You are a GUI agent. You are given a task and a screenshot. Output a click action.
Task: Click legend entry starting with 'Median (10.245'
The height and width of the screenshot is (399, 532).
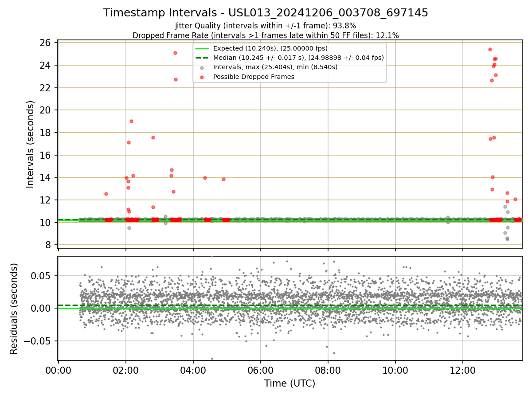pyautogui.click(x=298, y=58)
